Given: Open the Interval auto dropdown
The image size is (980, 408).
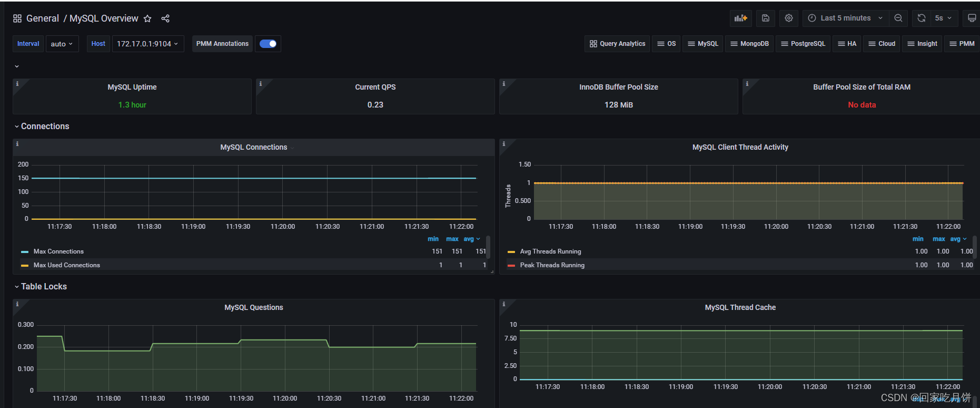Looking at the screenshot, I should (x=62, y=44).
